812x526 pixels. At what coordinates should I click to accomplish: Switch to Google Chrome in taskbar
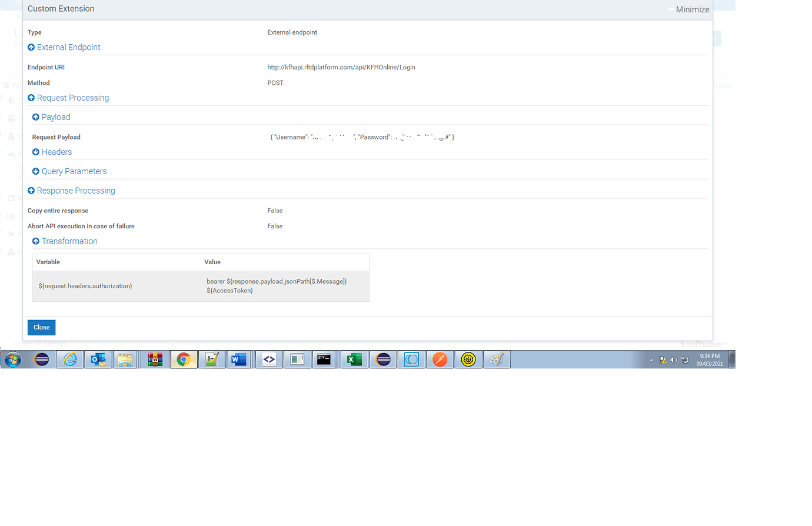(x=184, y=359)
